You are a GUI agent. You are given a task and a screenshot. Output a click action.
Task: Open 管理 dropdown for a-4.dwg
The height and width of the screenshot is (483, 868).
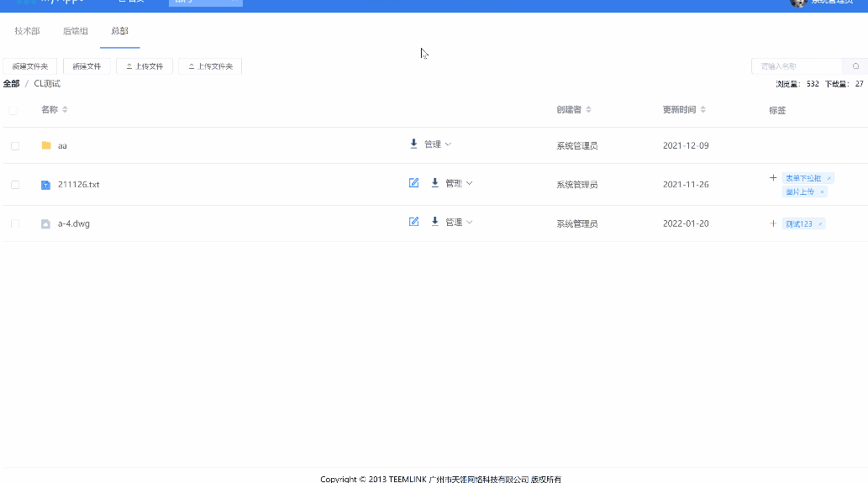click(x=458, y=222)
